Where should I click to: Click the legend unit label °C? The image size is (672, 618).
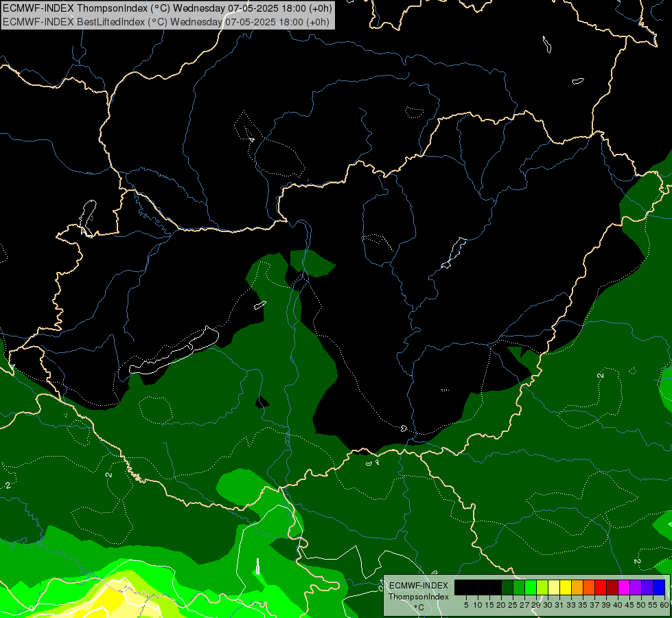tap(419, 607)
